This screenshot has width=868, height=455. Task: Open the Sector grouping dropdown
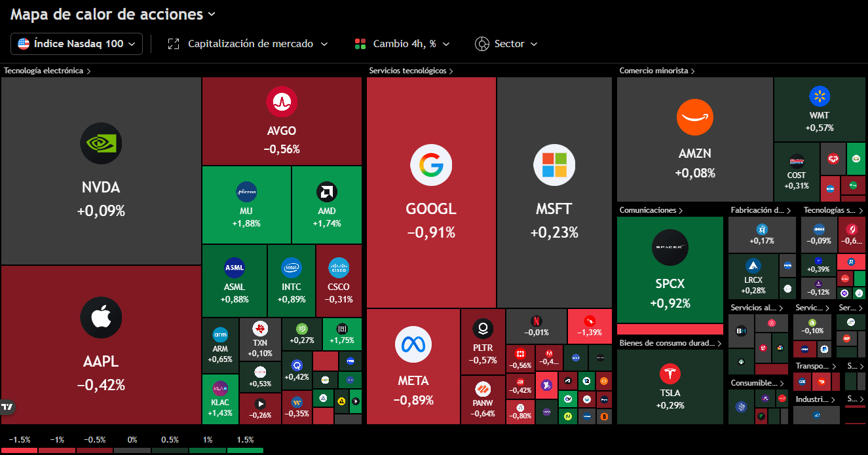pos(507,44)
